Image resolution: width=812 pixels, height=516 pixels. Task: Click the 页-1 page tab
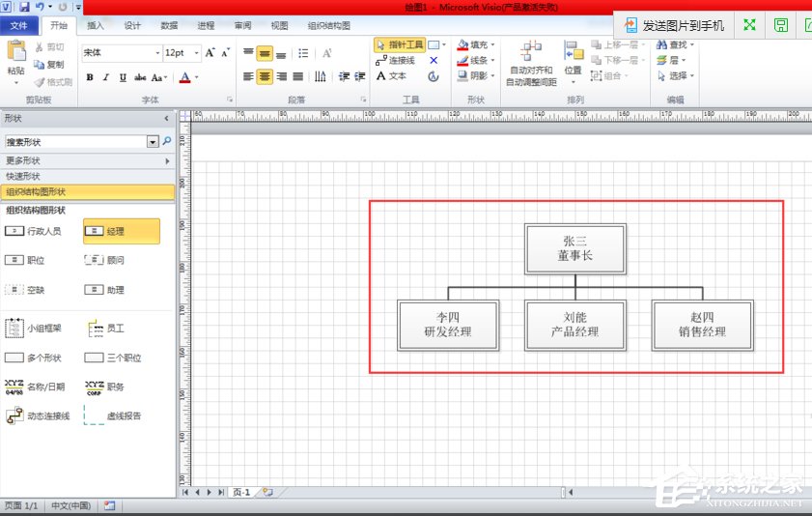(241, 492)
